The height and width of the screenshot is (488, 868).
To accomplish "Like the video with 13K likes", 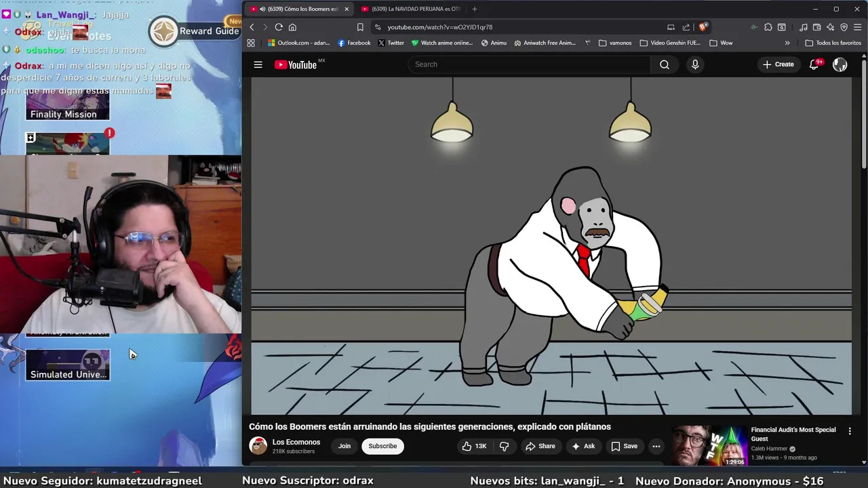I will coord(474,446).
